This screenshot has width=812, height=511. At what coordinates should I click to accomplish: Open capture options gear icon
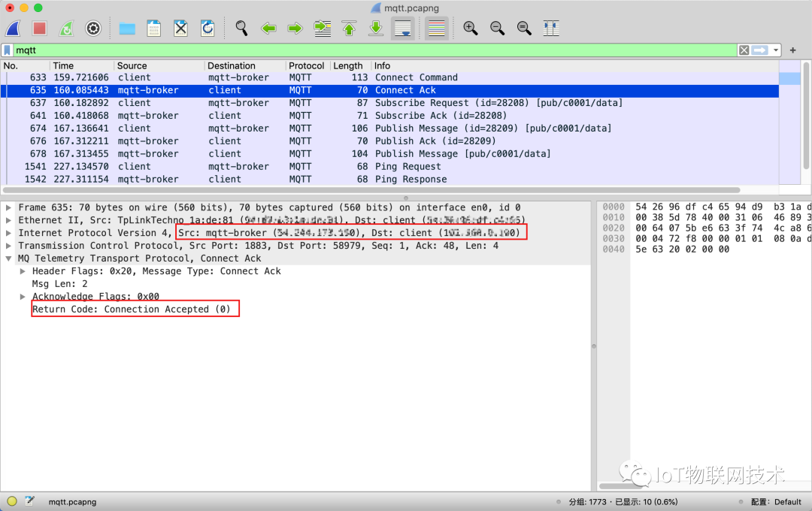click(93, 29)
